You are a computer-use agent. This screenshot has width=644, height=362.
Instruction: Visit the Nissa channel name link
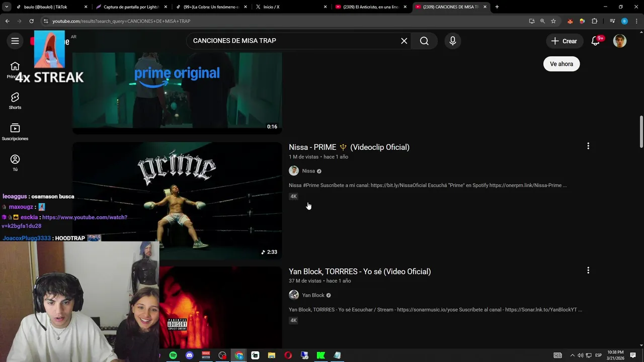(308, 171)
